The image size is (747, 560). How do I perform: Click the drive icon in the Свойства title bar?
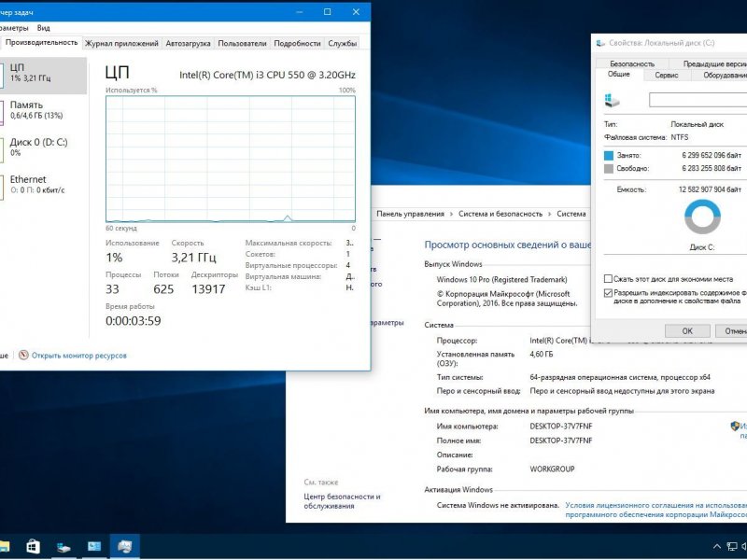click(x=600, y=43)
